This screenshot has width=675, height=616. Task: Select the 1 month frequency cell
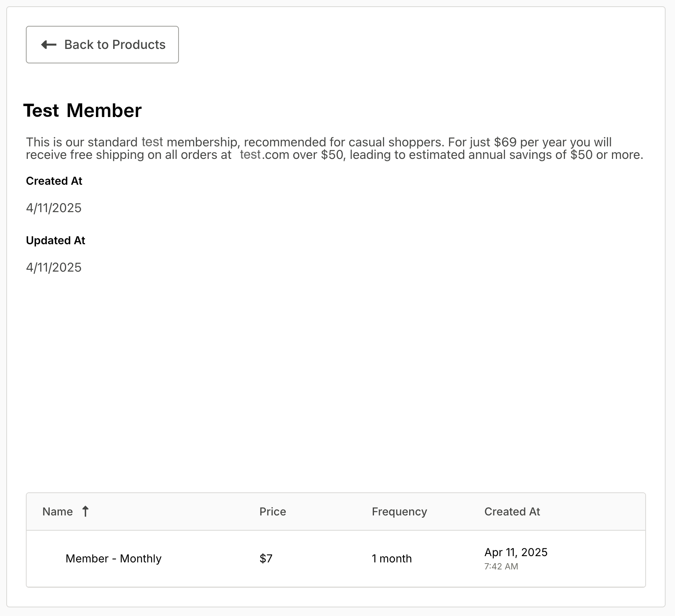coord(392,558)
